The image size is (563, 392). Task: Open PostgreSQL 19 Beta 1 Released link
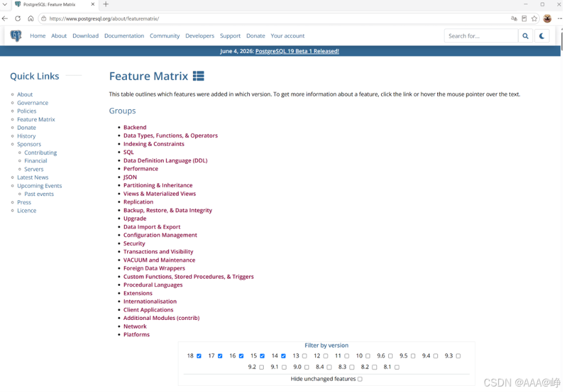[297, 51]
